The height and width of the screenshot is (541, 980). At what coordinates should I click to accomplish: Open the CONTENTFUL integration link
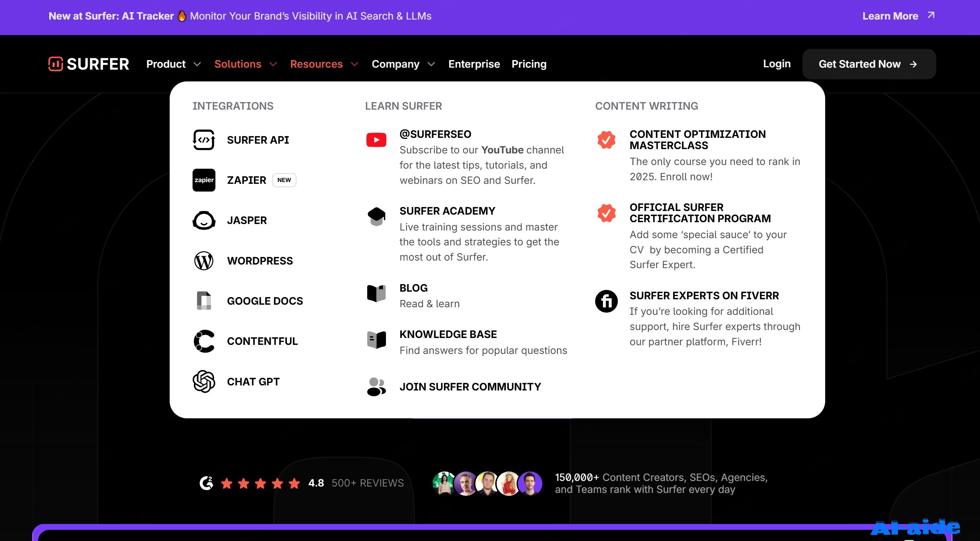(x=262, y=341)
